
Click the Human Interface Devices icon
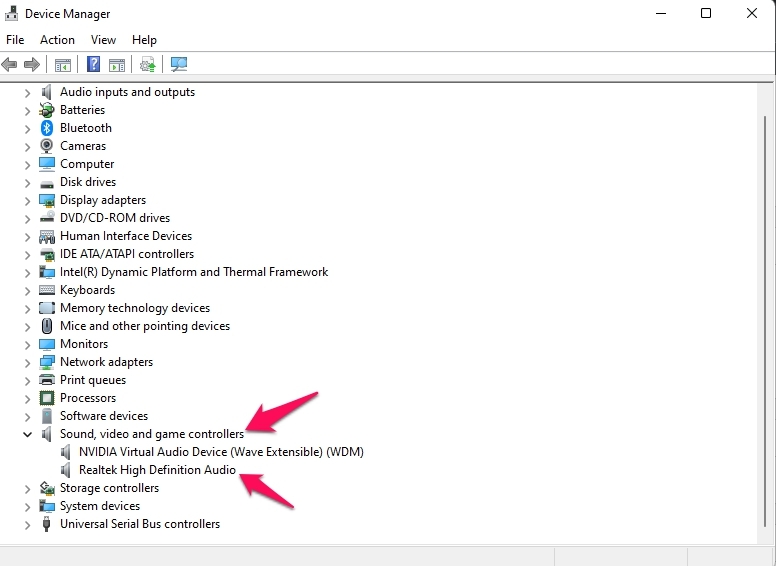47,236
